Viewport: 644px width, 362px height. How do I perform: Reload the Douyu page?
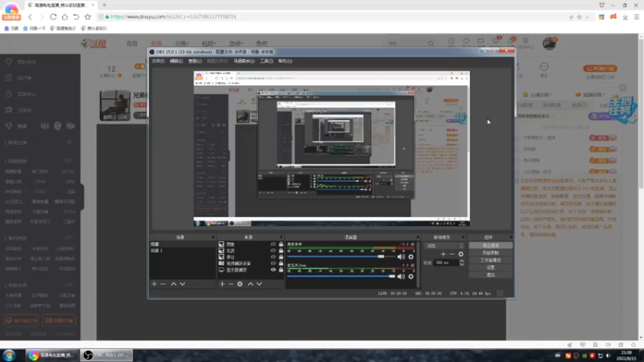pos(53,17)
